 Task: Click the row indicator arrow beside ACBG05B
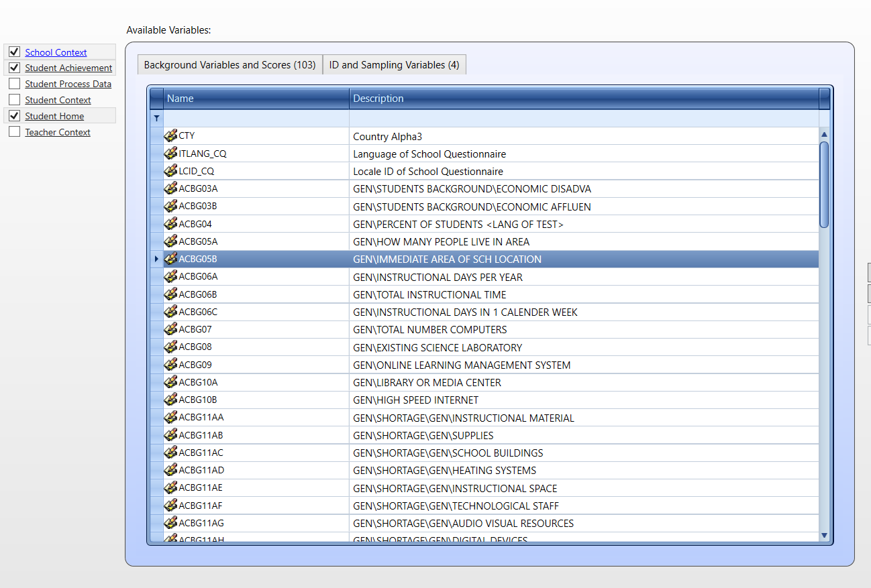156,259
